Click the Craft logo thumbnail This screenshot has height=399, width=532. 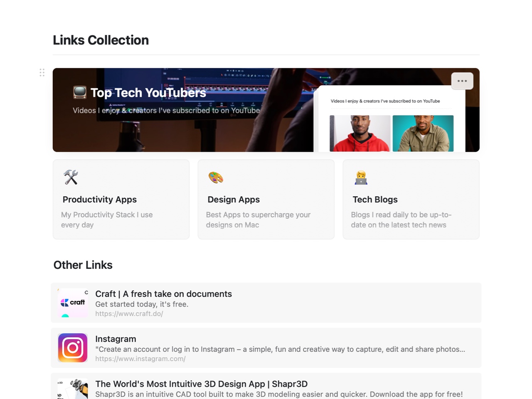73,303
